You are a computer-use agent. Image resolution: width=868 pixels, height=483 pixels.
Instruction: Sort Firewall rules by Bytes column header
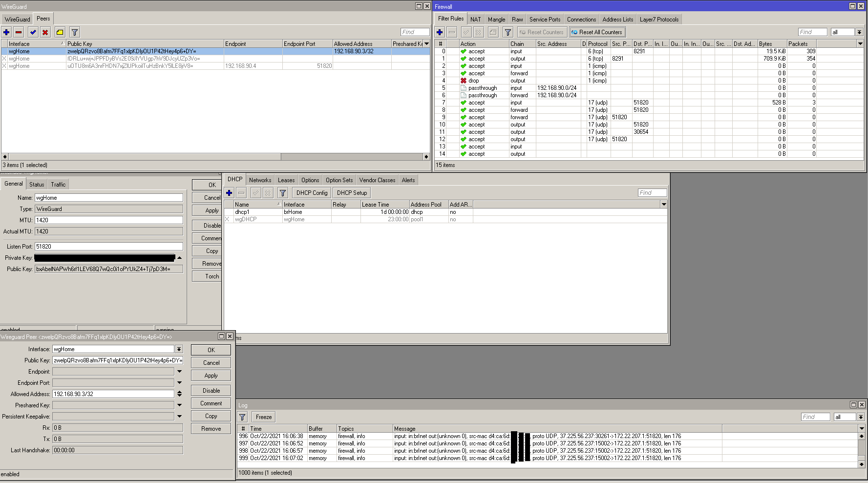[772, 44]
